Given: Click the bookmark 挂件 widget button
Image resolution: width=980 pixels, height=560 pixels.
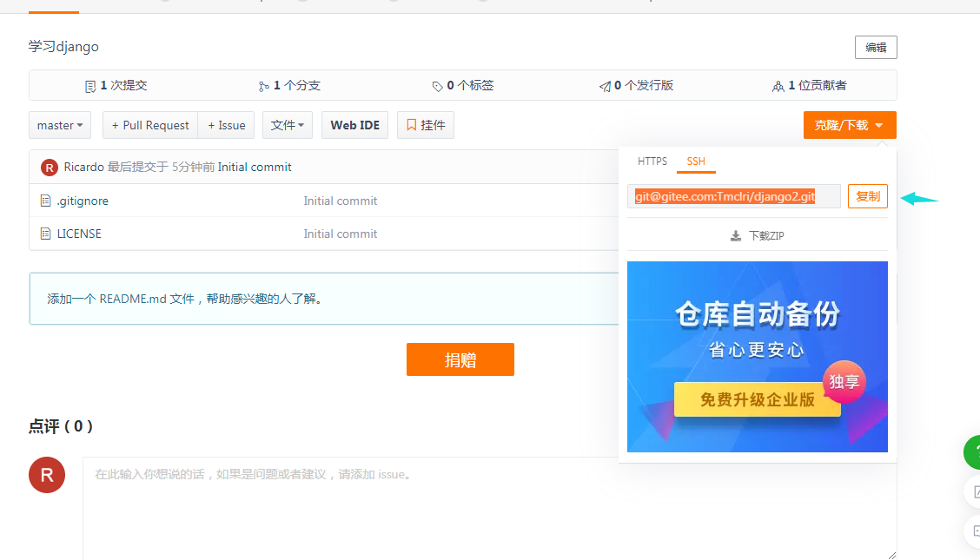Looking at the screenshot, I should point(426,125).
